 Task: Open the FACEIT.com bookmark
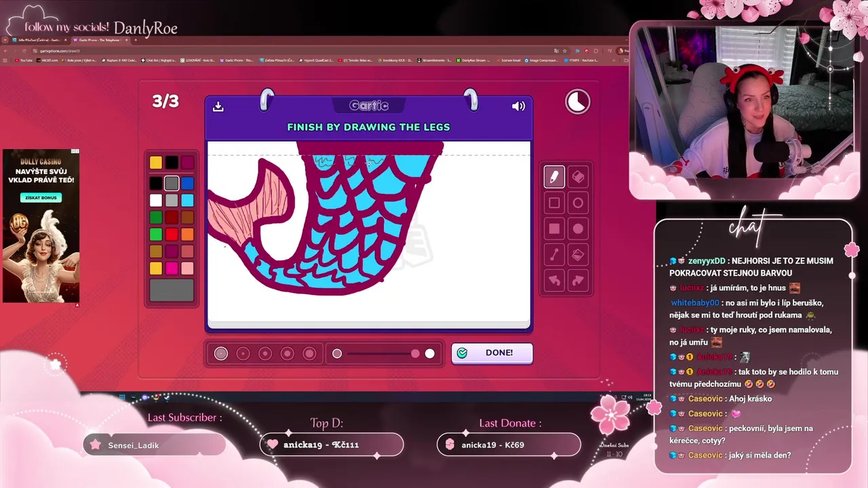(48, 60)
